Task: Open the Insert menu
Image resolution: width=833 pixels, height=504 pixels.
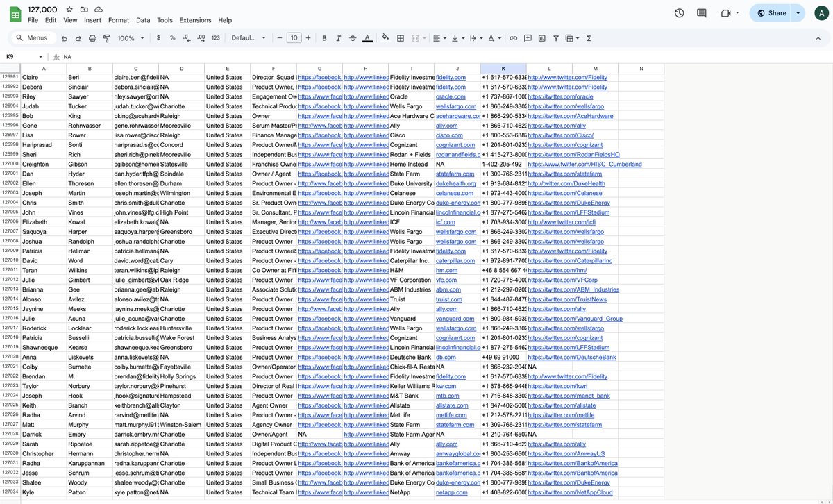Action: pyautogui.click(x=92, y=20)
